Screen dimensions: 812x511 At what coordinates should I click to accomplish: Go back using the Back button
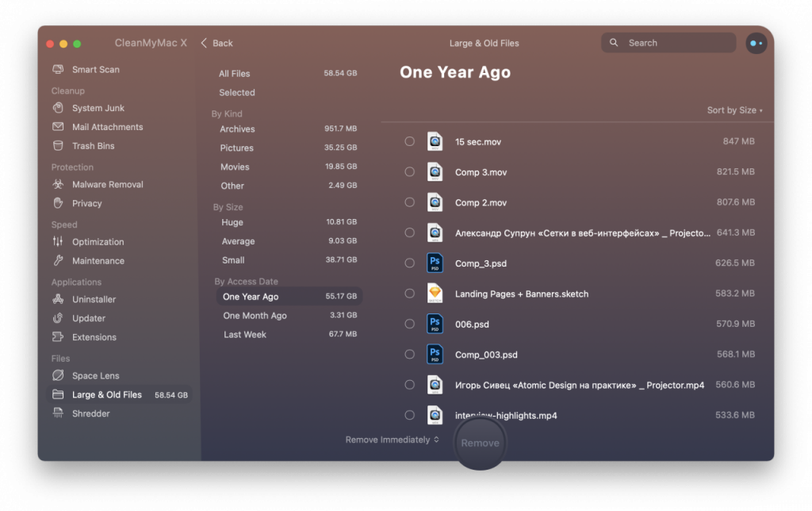click(x=216, y=43)
